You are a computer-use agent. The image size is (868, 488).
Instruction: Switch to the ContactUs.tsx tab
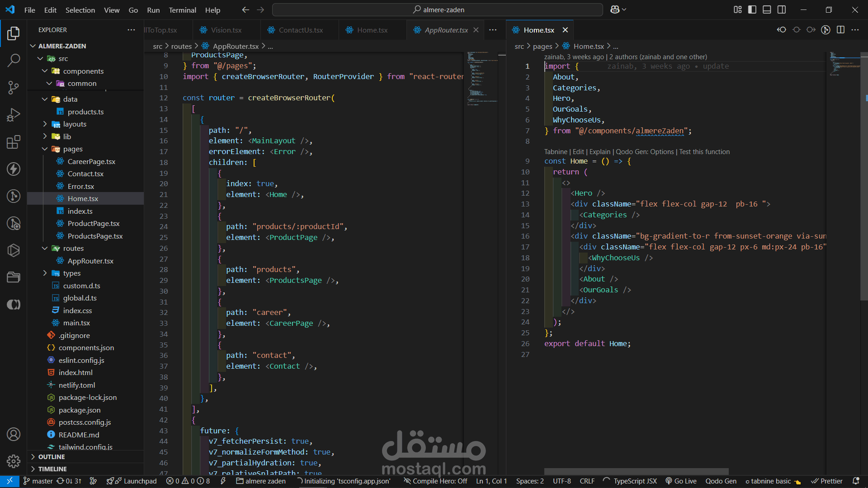coord(301,30)
